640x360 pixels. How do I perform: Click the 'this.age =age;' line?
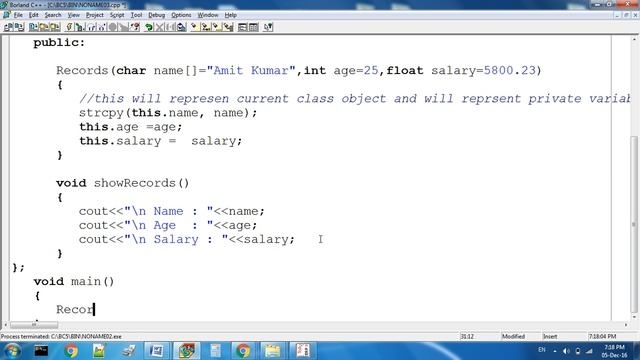click(x=131, y=127)
